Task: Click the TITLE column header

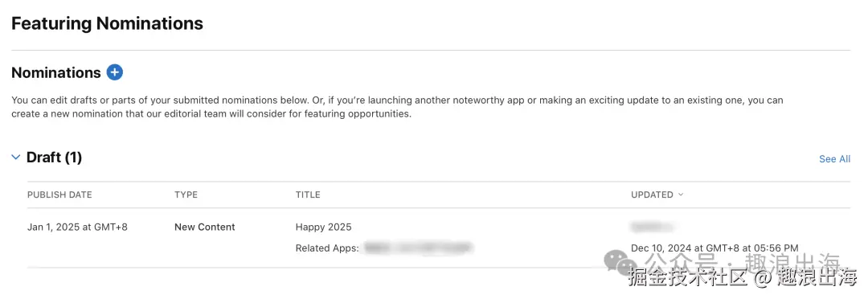Action: click(x=308, y=195)
